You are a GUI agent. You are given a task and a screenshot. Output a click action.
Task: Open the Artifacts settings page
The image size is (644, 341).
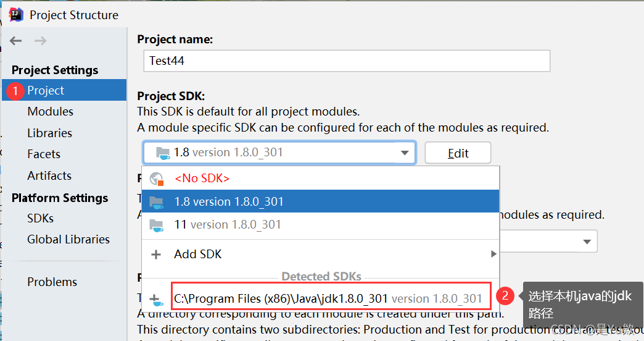(49, 175)
